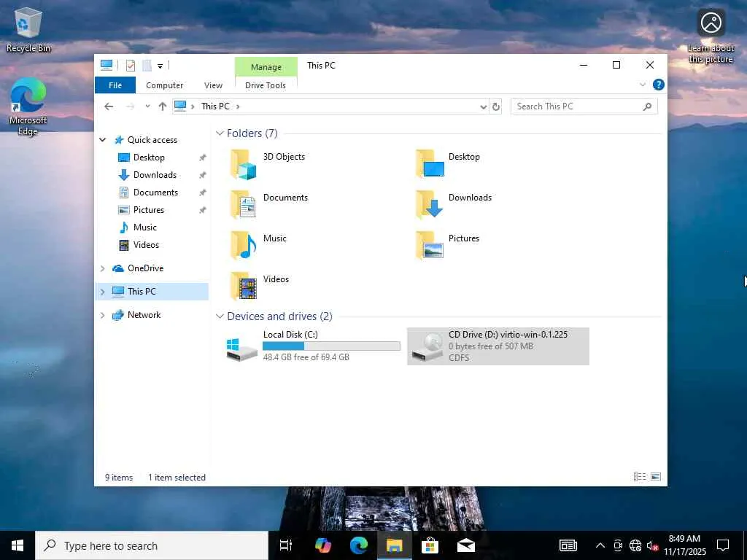Click the This PC breadcrumb

click(x=215, y=106)
